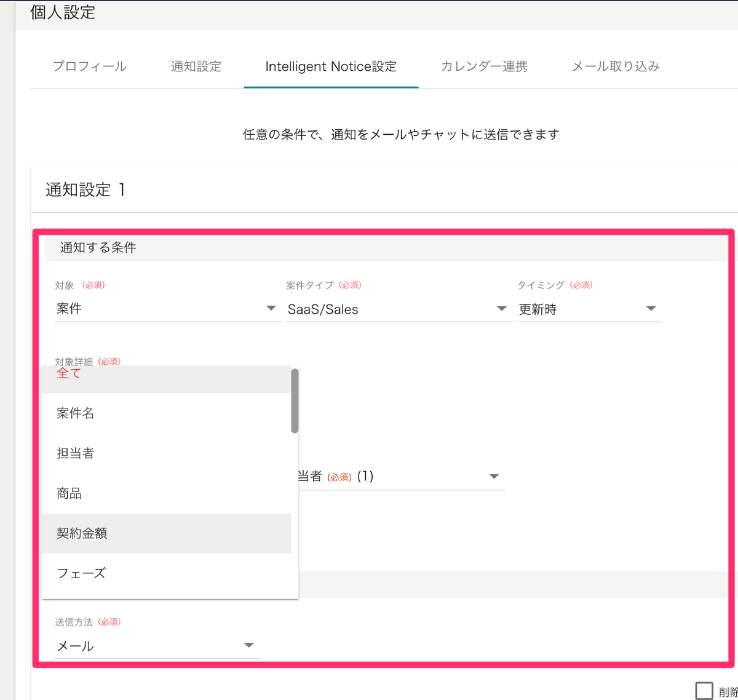Tick the 削除 checkbox
This screenshot has width=738, height=700.
click(x=704, y=690)
